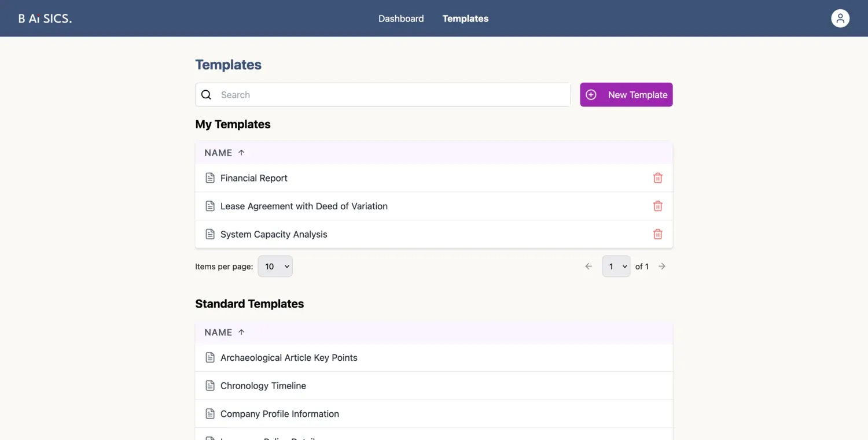This screenshot has width=868, height=440.
Task: Open the Company Profile Information template
Action: [279, 413]
